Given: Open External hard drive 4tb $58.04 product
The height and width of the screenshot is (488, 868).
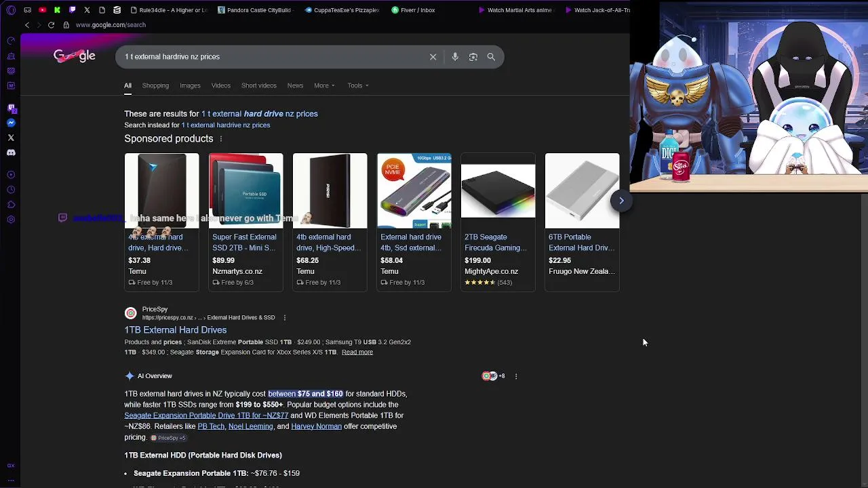Looking at the screenshot, I should tap(414, 222).
